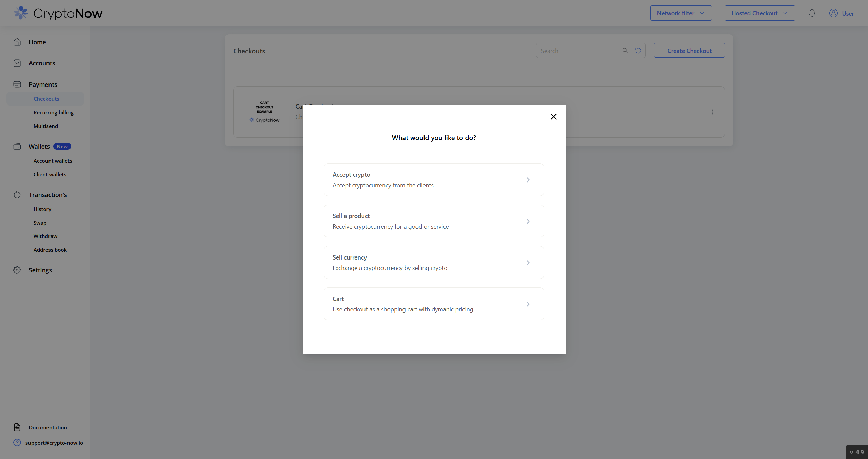The image size is (868, 459).
Task: Click the Checkouts panel heading
Action: (x=249, y=51)
